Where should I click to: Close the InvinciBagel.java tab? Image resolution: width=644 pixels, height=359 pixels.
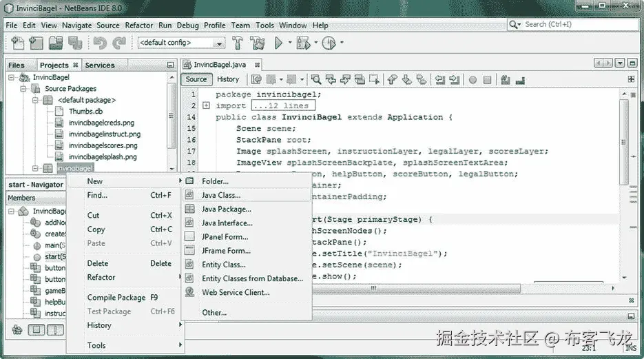point(257,65)
